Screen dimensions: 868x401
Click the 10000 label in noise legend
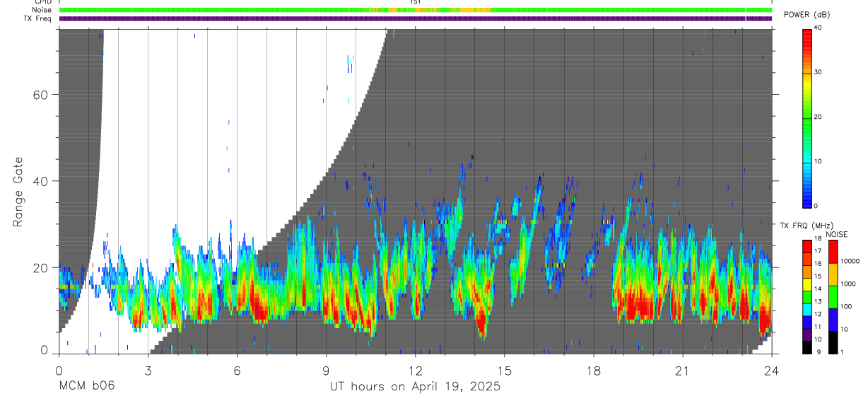pyautogui.click(x=851, y=261)
